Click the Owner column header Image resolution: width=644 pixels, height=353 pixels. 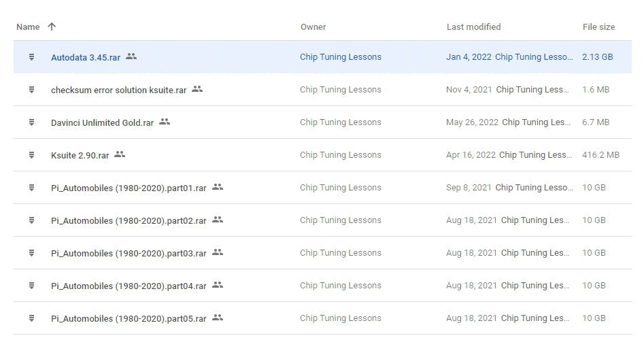pyautogui.click(x=313, y=27)
